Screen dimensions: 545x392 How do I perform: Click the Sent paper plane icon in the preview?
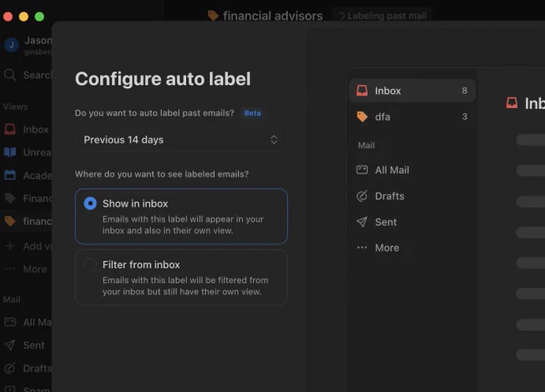pyautogui.click(x=361, y=222)
